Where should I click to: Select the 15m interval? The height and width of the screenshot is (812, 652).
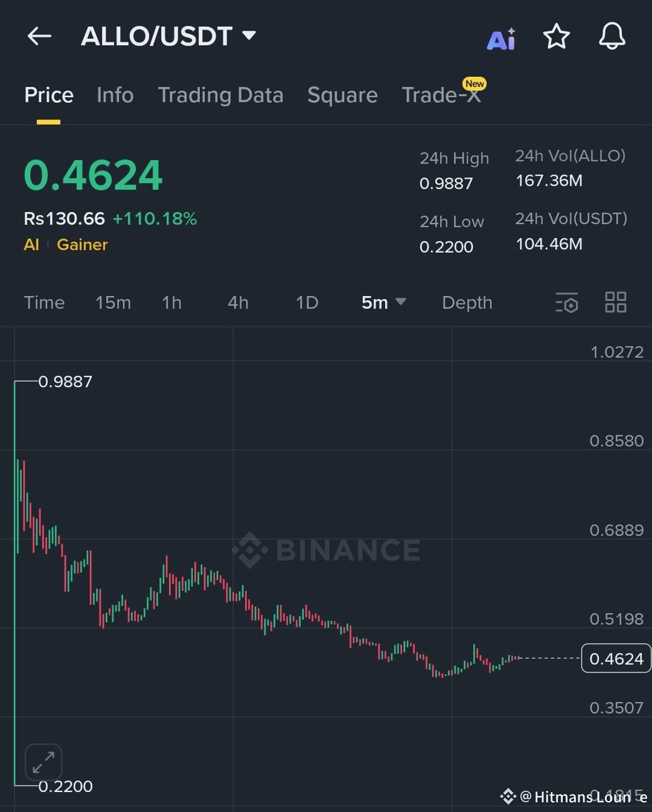[x=113, y=302]
